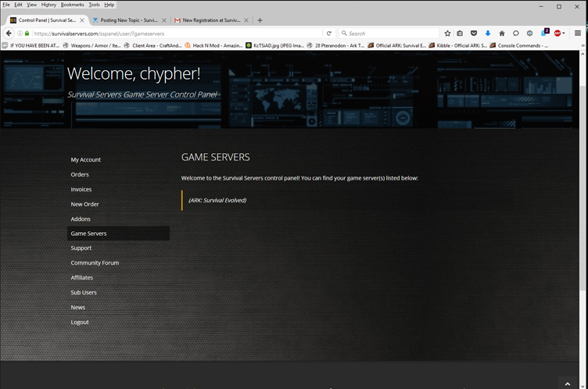Go to the browser Home page icon
588x389 pixels.
coord(502,34)
